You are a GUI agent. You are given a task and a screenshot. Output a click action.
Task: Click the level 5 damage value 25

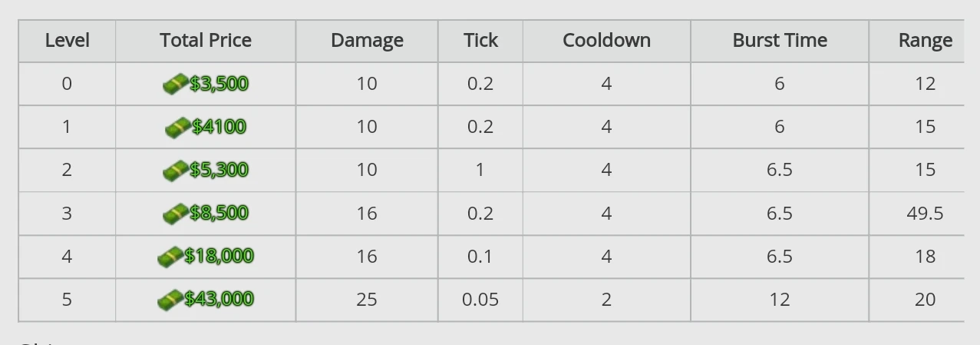pos(367,300)
